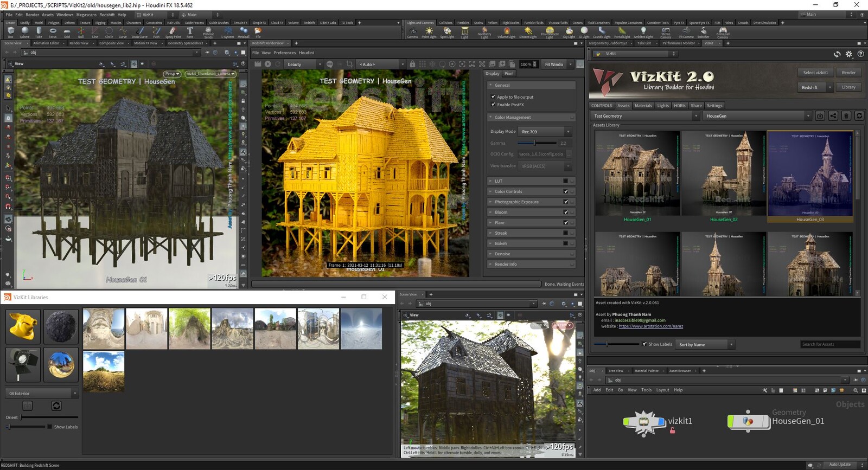The width and height of the screenshot is (868, 470).
Task: Add a Sky Light from shelf
Action: click(569, 33)
